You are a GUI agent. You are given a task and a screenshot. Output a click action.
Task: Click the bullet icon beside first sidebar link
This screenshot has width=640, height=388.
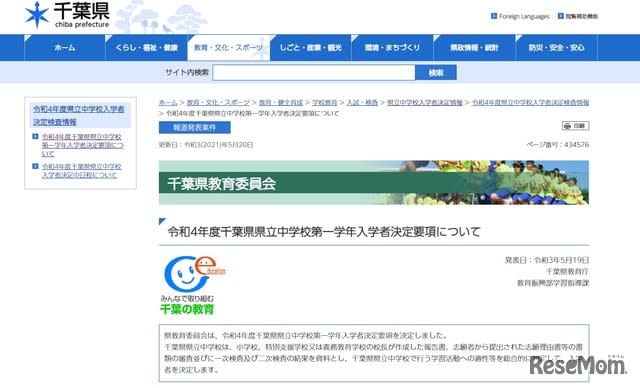click(35, 136)
